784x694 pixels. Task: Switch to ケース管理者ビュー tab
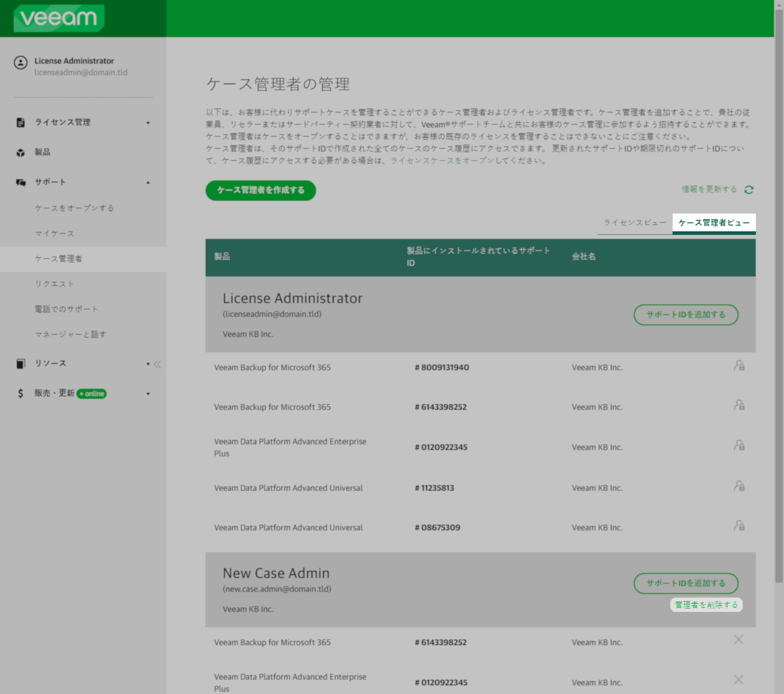pos(714,223)
